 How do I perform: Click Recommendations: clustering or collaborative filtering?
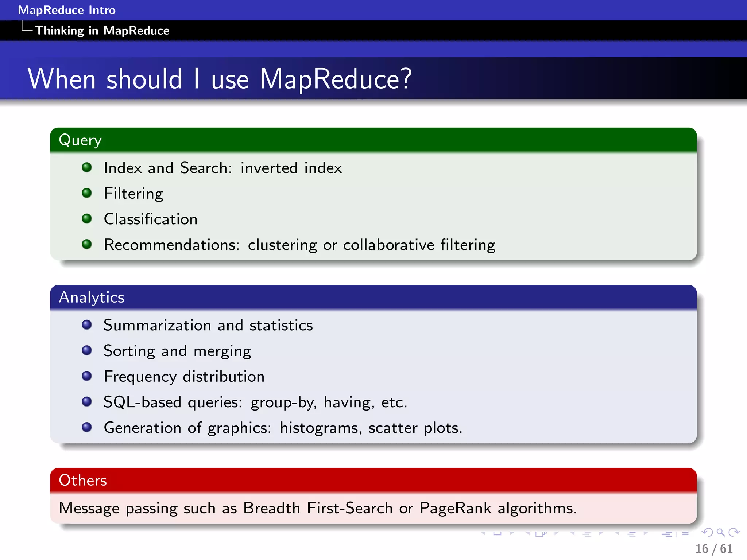coord(299,245)
